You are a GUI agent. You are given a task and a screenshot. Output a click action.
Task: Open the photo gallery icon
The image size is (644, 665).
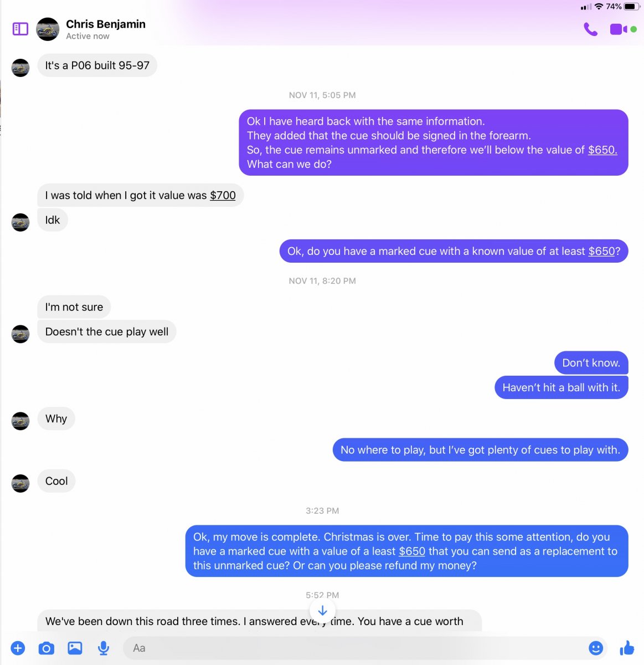[x=75, y=648]
